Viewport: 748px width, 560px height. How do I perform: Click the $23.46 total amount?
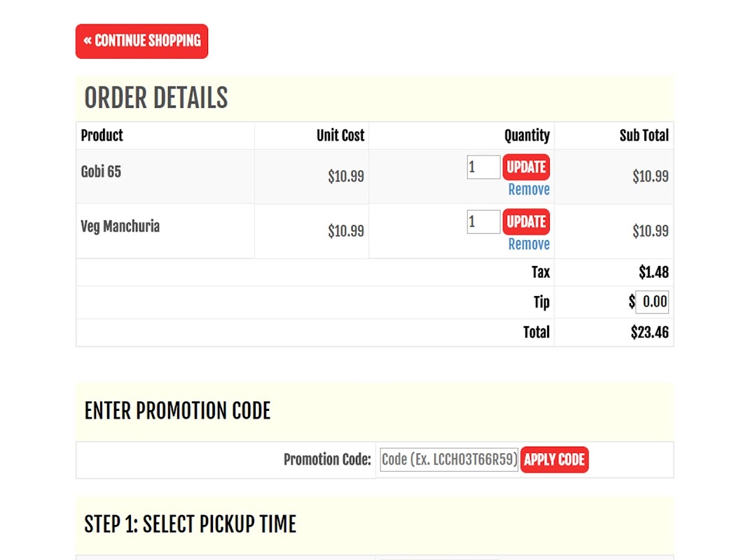[x=649, y=332]
